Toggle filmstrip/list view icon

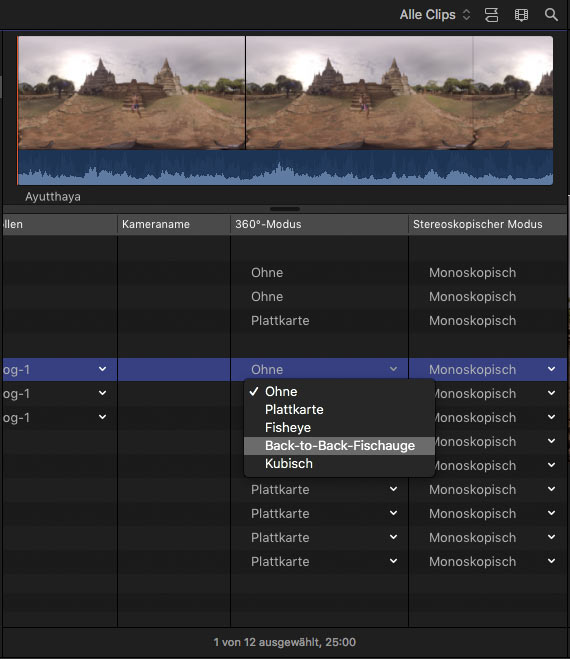click(x=521, y=15)
